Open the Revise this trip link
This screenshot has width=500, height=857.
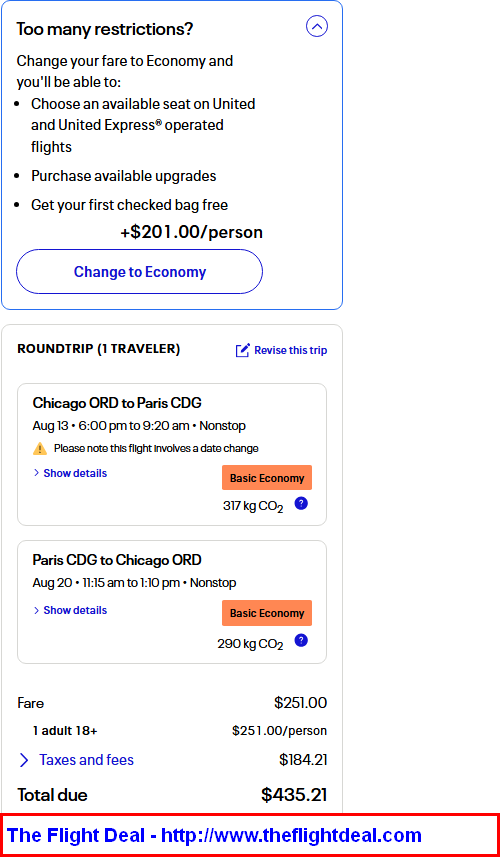click(291, 350)
